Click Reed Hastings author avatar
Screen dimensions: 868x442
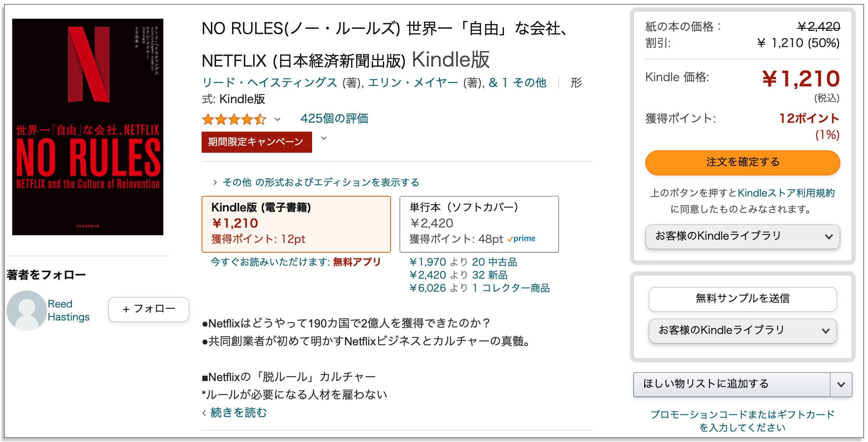[x=27, y=310]
